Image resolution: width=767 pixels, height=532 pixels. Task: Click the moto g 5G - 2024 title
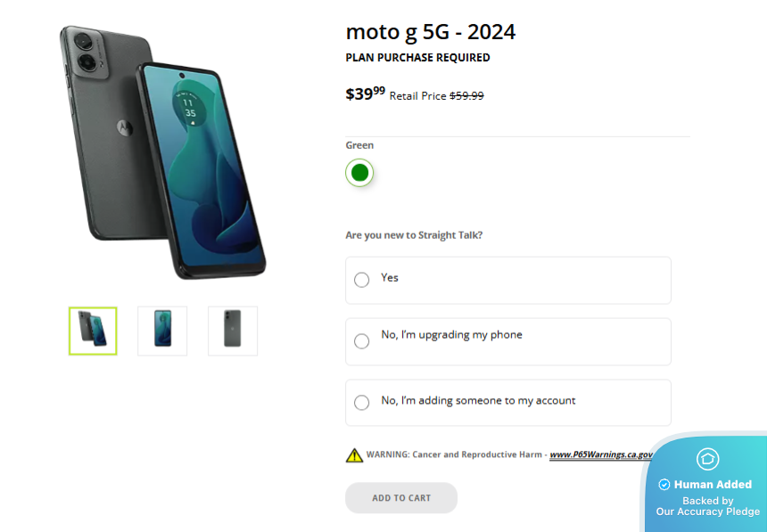pyautogui.click(x=431, y=32)
